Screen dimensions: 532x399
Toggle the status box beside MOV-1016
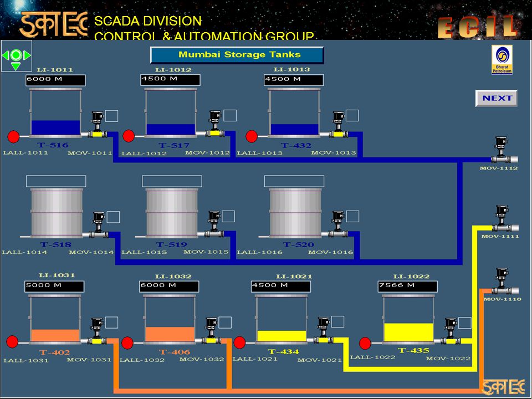pyautogui.click(x=352, y=216)
